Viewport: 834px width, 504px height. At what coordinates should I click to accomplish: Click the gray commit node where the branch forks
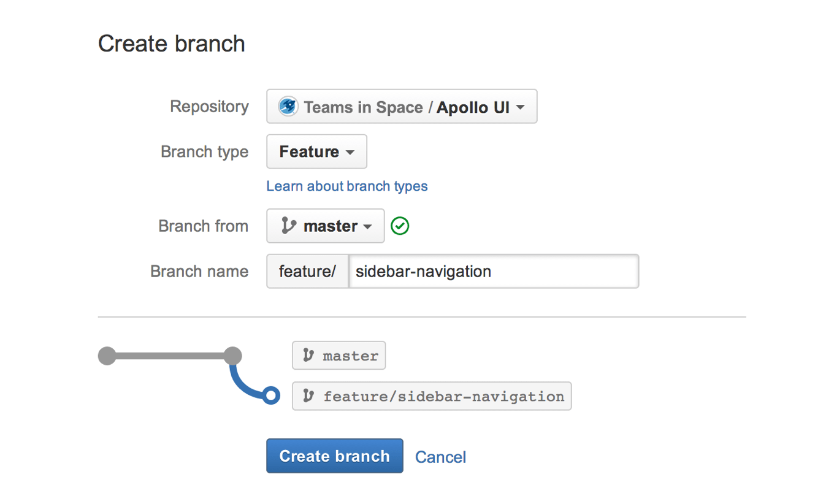click(232, 356)
